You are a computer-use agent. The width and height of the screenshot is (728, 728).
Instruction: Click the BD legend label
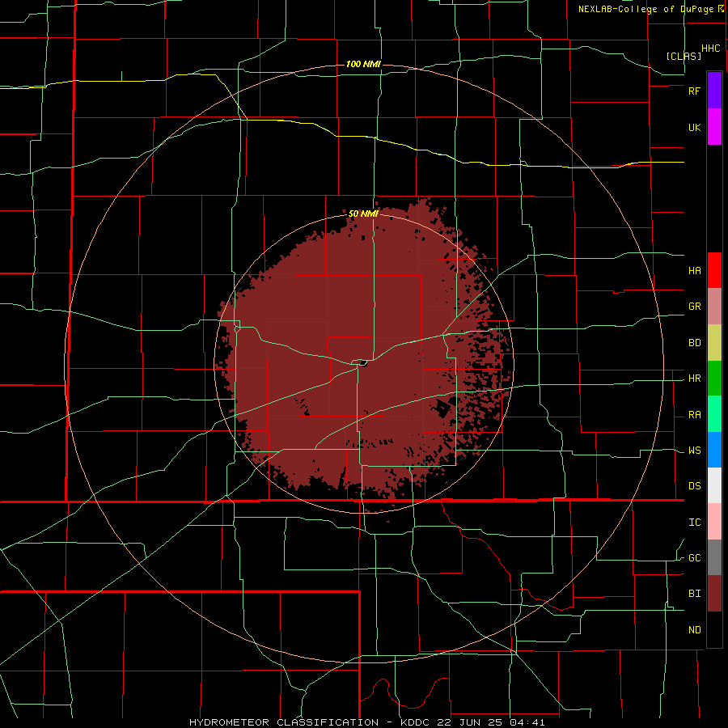tap(694, 343)
